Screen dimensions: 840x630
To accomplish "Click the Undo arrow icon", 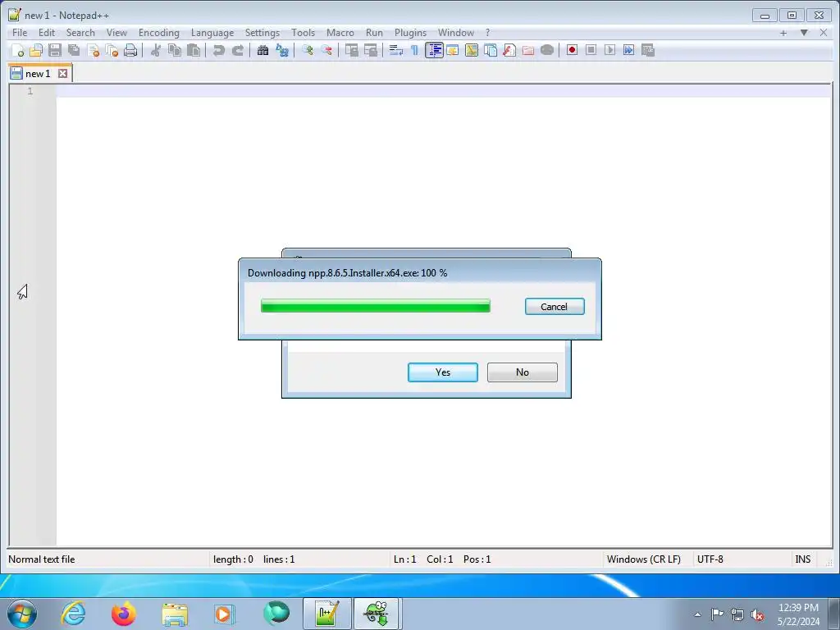I will point(218,50).
